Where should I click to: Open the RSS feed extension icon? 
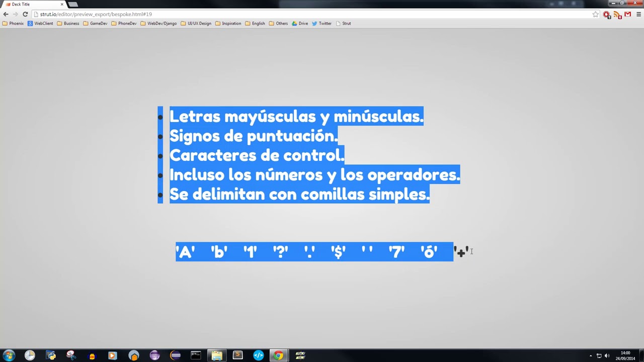617,14
